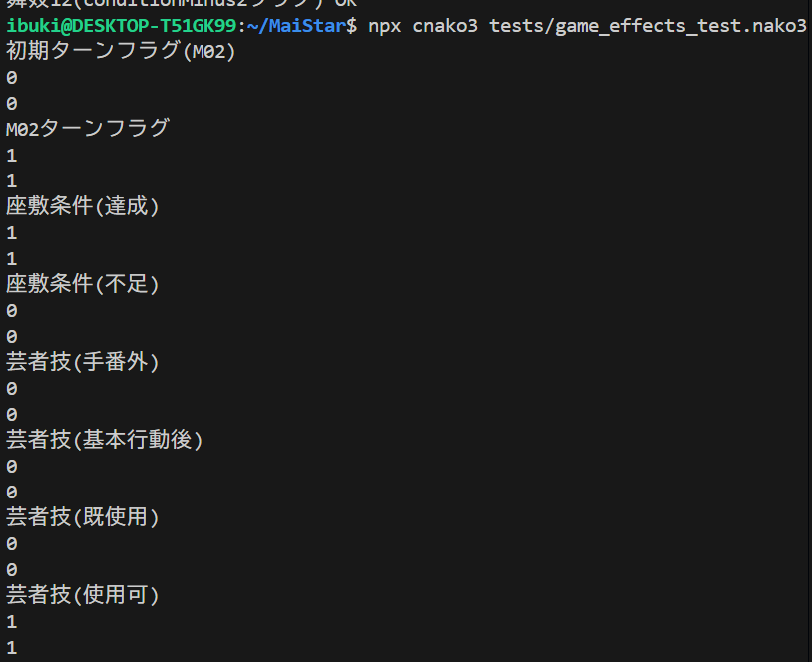
Task: Select the 芸者技(手番外) output line
Action: pos(83,362)
